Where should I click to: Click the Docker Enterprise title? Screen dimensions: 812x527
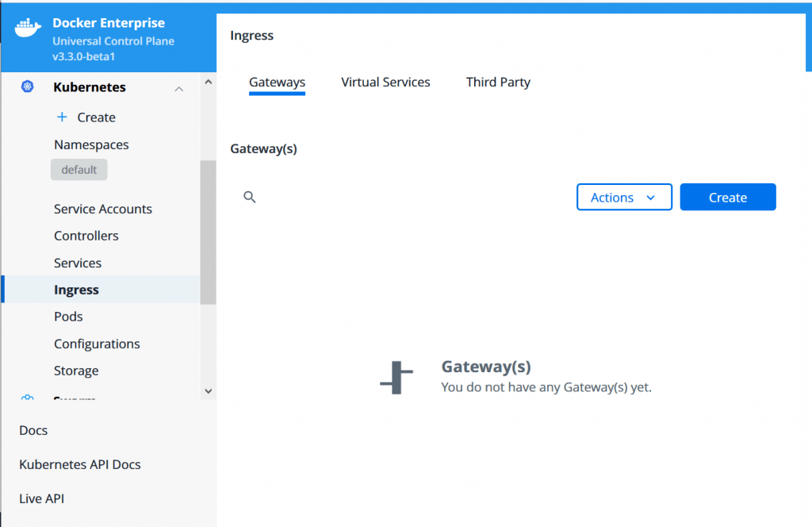tap(109, 23)
